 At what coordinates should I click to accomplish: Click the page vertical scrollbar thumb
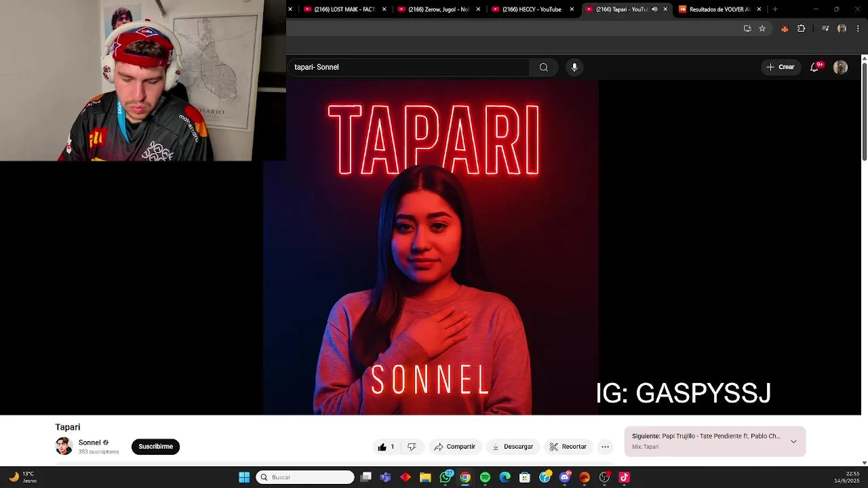864,112
